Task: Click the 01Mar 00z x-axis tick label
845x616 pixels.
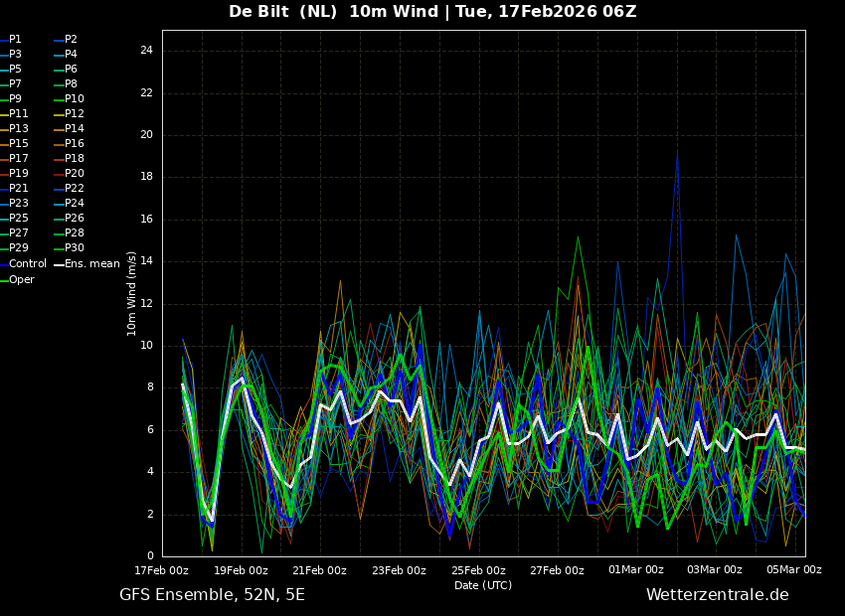Action: click(x=636, y=570)
